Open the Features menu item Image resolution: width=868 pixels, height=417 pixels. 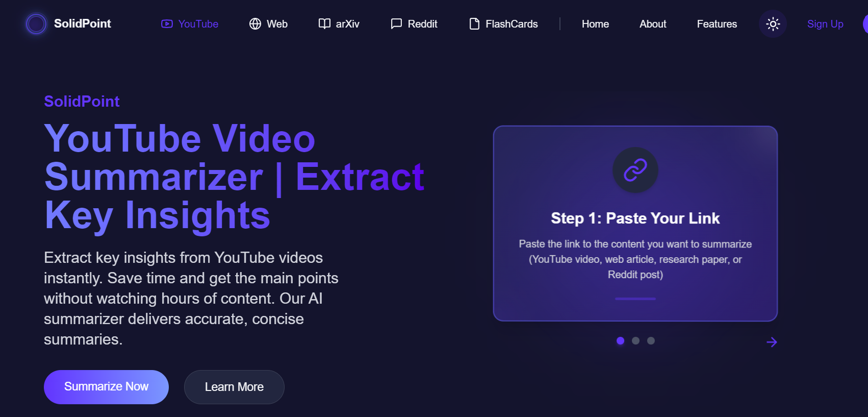717,24
